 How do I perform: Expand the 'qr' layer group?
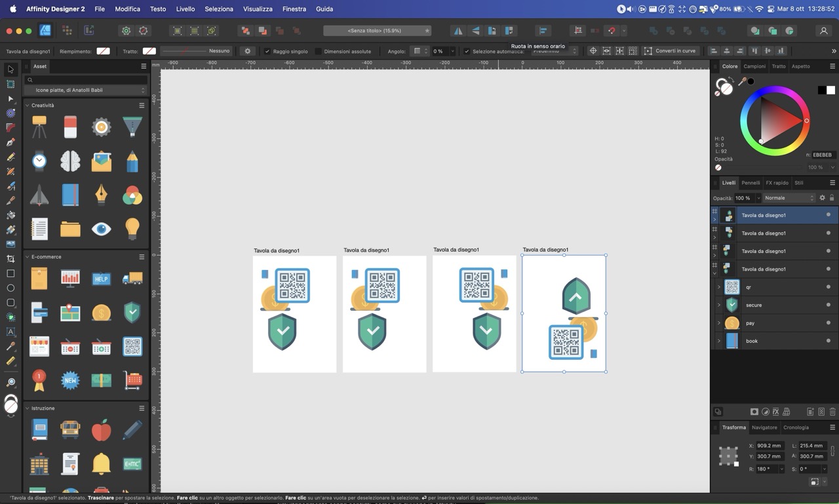coord(719,287)
